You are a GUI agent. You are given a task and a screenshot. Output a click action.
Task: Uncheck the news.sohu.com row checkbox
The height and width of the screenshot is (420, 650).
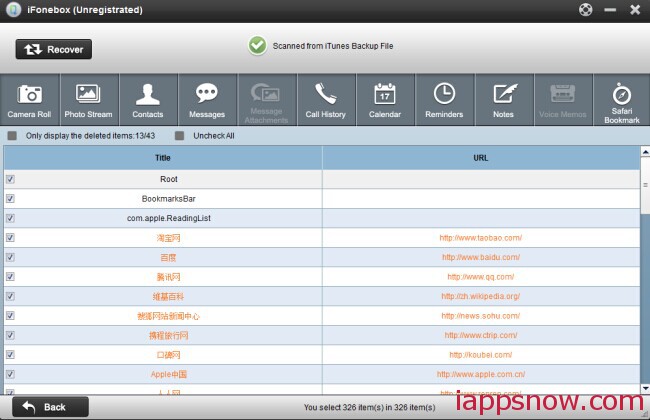[10, 316]
